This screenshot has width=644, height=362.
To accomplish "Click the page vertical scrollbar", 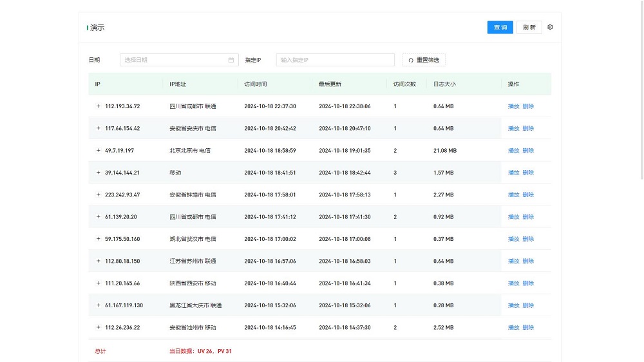I will coord(642,90).
